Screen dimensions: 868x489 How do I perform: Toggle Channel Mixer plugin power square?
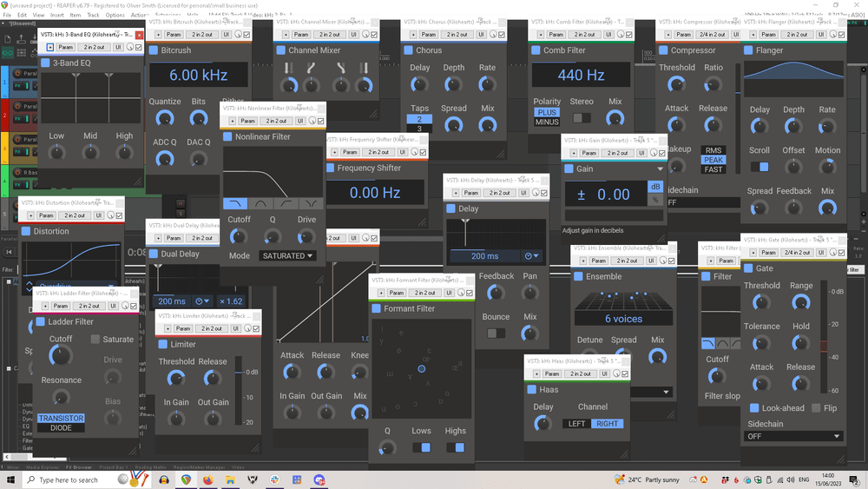pyautogui.click(x=280, y=50)
